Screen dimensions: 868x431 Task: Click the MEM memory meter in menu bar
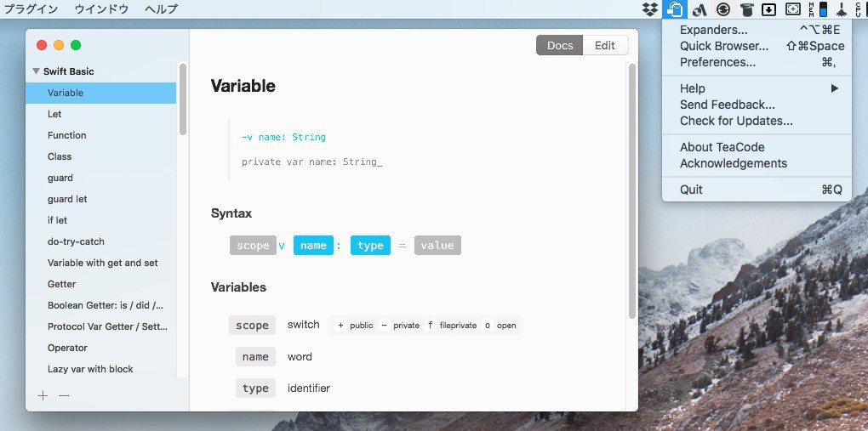(x=818, y=9)
